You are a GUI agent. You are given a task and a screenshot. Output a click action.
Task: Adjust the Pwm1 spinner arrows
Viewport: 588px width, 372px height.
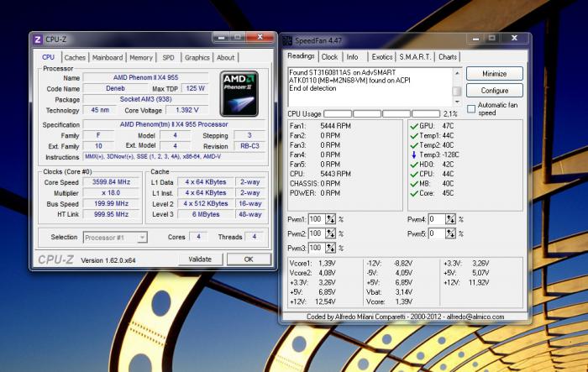pos(331,219)
